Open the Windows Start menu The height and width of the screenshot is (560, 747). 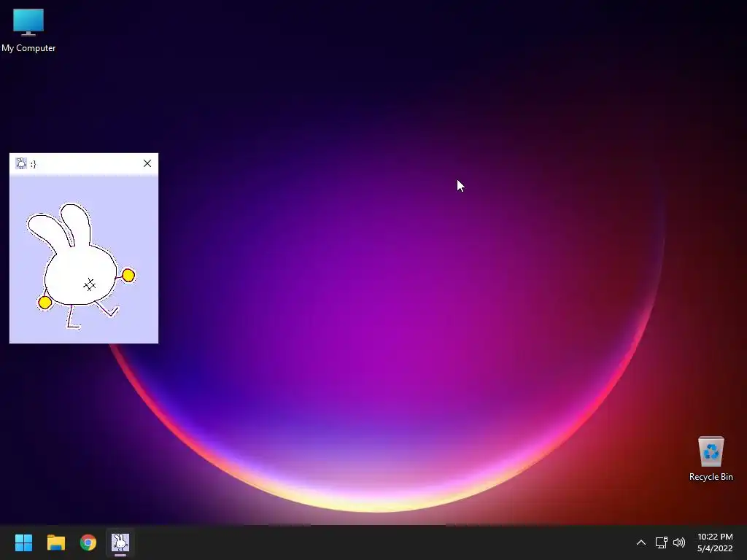[x=23, y=542]
